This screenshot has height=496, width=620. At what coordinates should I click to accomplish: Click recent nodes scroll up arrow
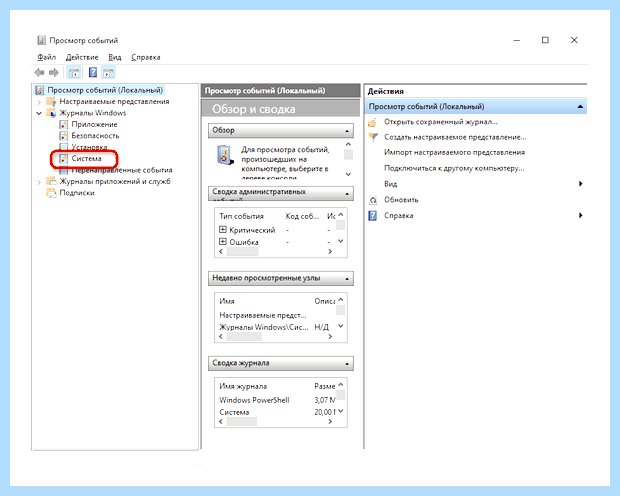pyautogui.click(x=341, y=300)
